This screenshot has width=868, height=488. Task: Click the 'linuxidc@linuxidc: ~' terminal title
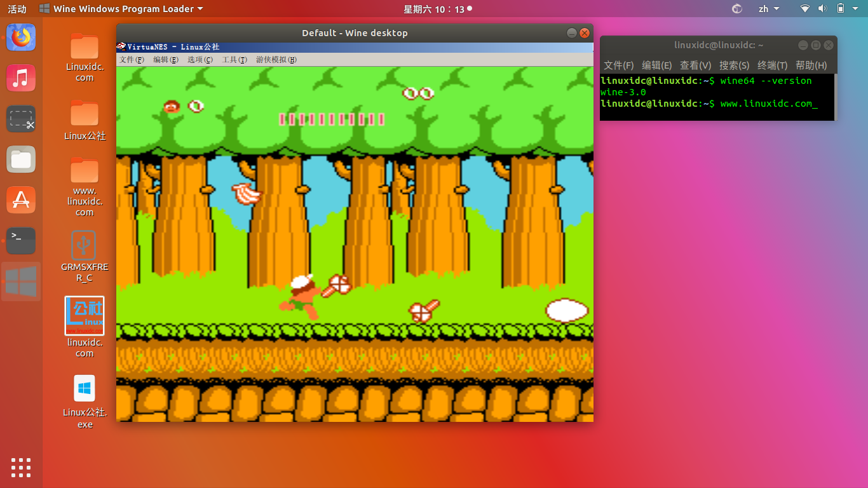click(719, 45)
